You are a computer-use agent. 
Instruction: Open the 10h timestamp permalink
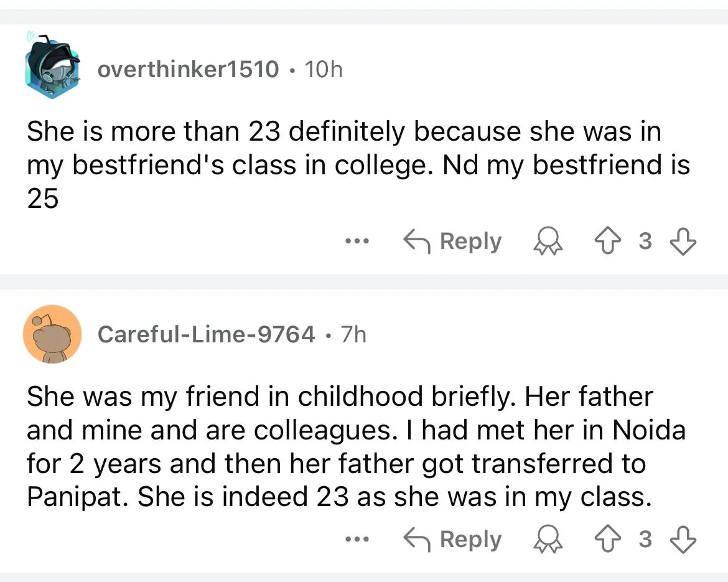(x=324, y=69)
